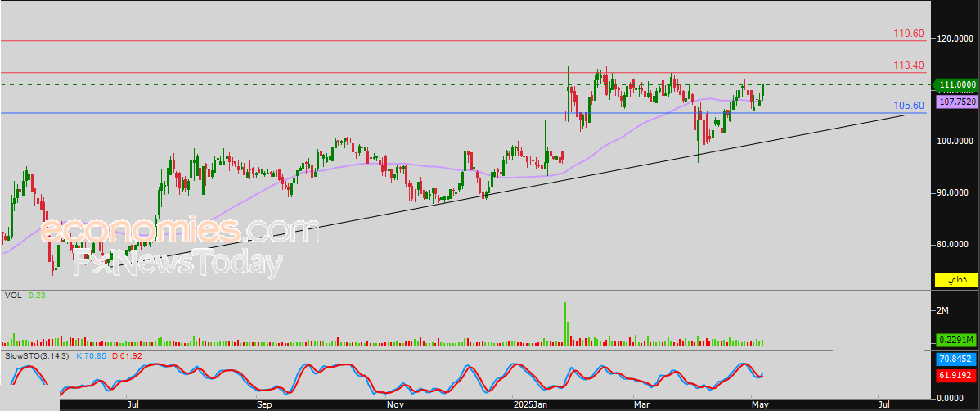Click the tallest green volume spike bar
This screenshot has height=411, width=980.
pos(565,323)
